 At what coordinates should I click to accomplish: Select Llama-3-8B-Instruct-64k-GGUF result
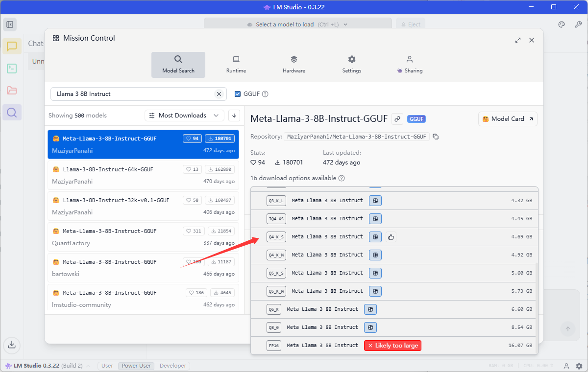click(x=143, y=175)
